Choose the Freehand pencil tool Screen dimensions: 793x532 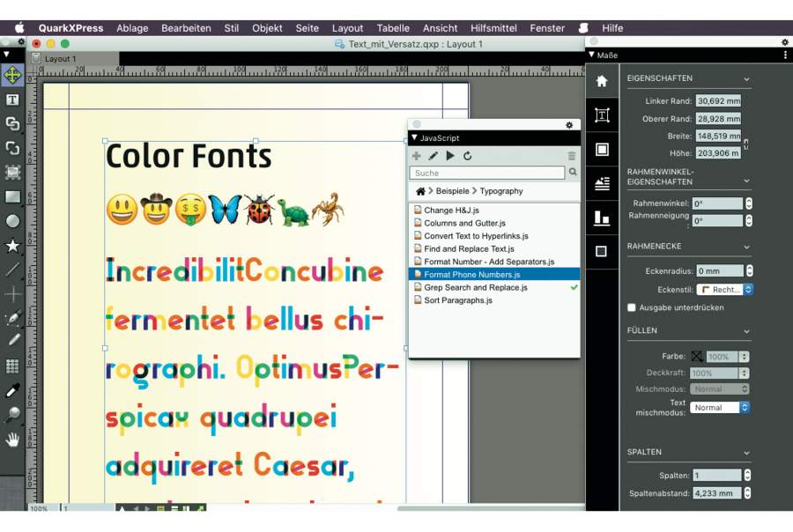pyautogui.click(x=12, y=341)
